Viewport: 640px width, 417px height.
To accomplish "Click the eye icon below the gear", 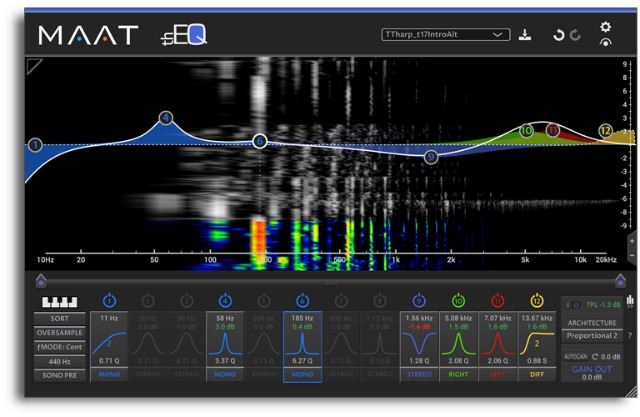I will 606,42.
